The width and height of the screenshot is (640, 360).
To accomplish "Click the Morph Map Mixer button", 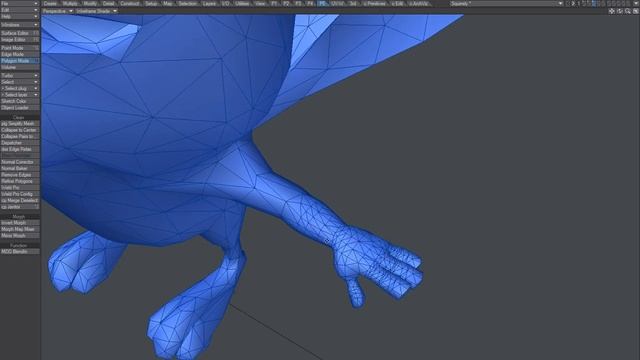I will coord(20,229).
